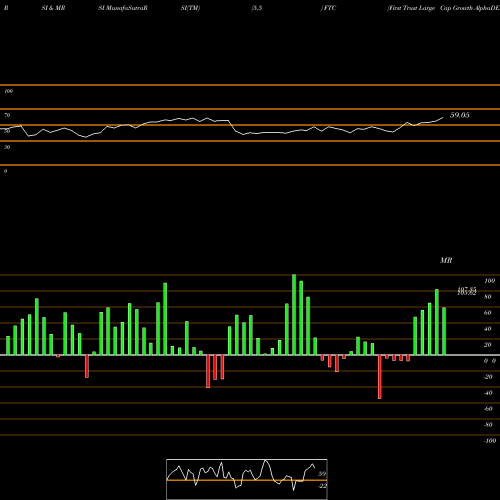Click the tallest green MR histogram bar

pos(294,315)
